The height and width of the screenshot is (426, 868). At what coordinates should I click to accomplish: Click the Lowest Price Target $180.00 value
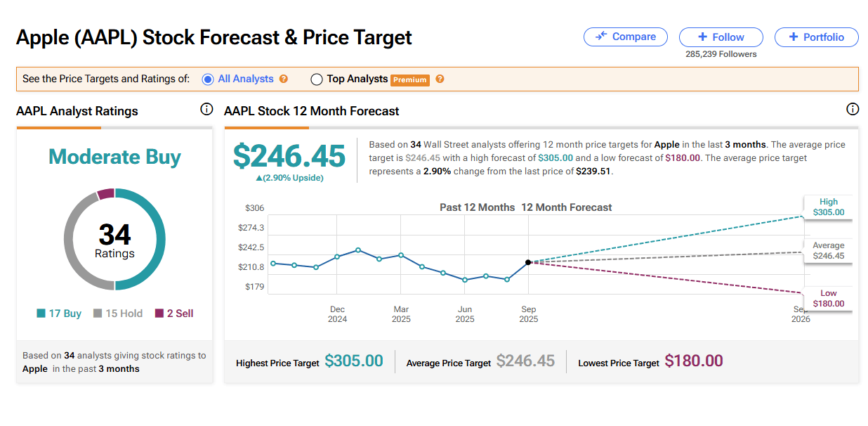pyautogui.click(x=694, y=361)
